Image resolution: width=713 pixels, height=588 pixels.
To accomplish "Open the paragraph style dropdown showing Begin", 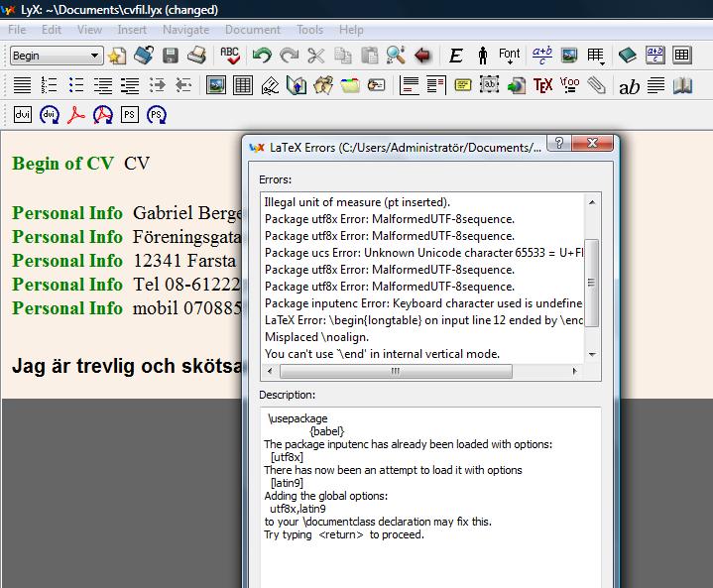I will tap(57, 56).
